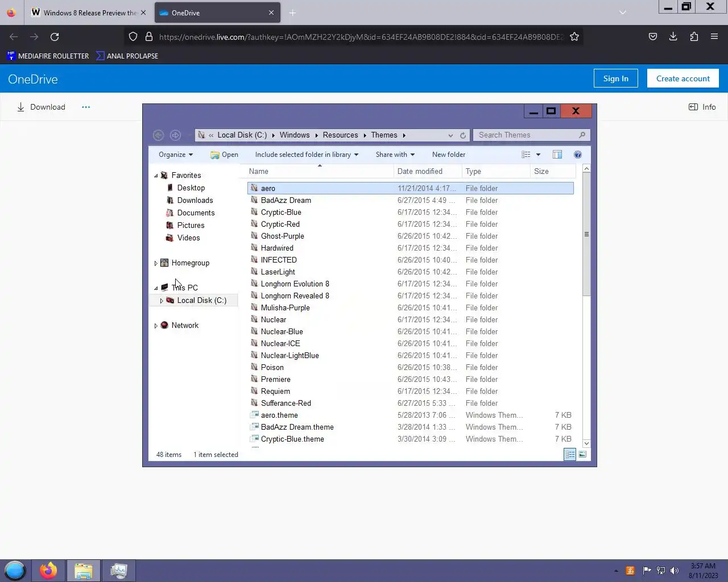Image resolution: width=728 pixels, height=582 pixels.
Task: Close the Windows 8 Release Preview tab
Action: [x=143, y=13]
